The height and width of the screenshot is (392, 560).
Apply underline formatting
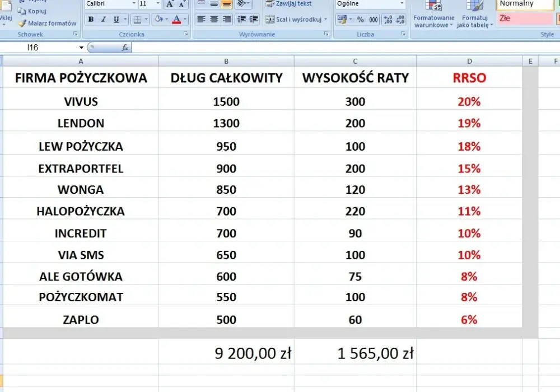(116, 19)
